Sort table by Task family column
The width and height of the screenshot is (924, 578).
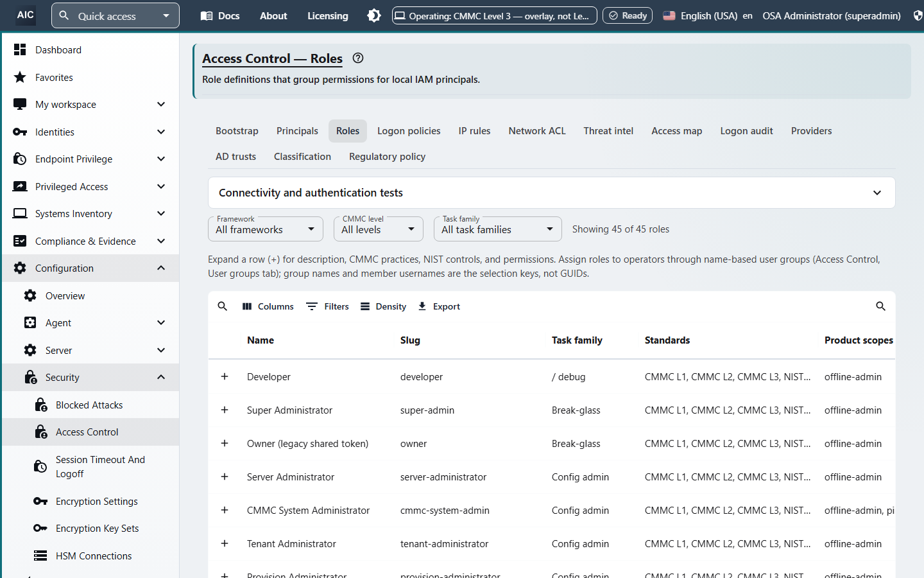click(x=577, y=340)
